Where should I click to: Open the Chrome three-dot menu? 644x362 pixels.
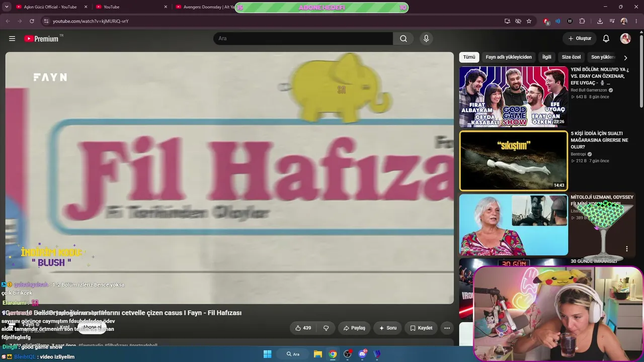coord(635,21)
